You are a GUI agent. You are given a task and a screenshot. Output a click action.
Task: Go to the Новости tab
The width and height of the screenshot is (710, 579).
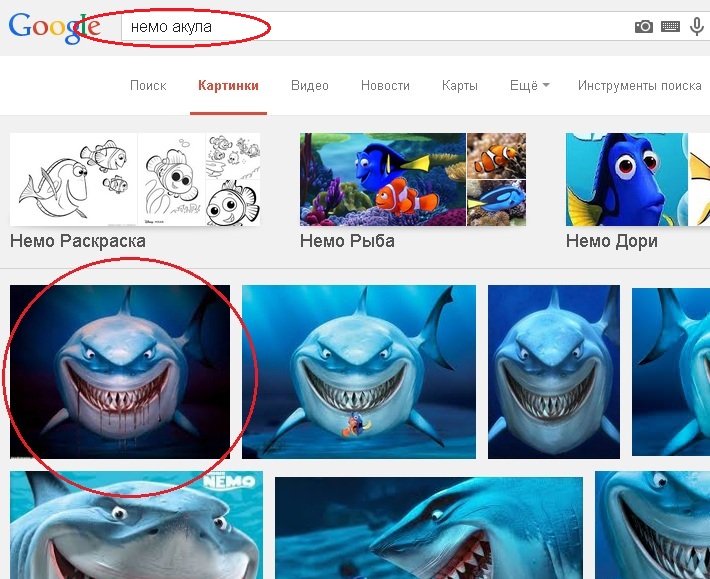(385, 86)
